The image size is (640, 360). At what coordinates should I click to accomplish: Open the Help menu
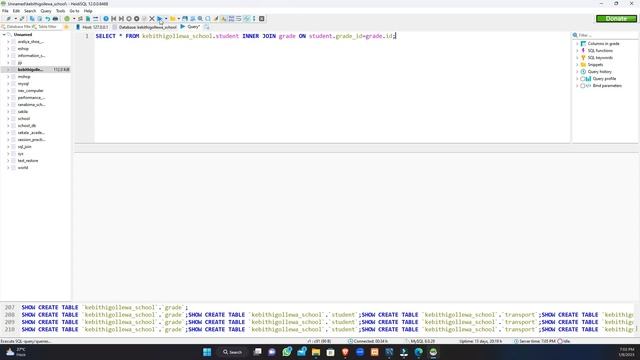(88, 11)
